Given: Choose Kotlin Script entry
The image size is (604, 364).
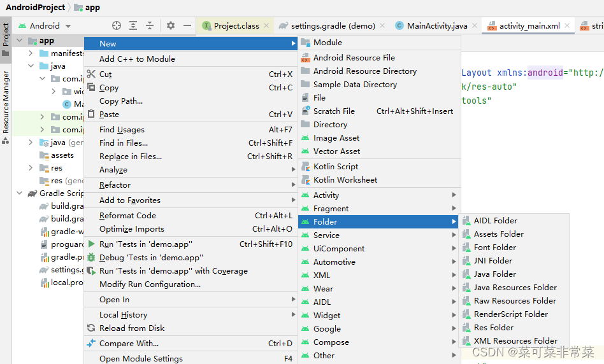Looking at the screenshot, I should pos(380,167).
